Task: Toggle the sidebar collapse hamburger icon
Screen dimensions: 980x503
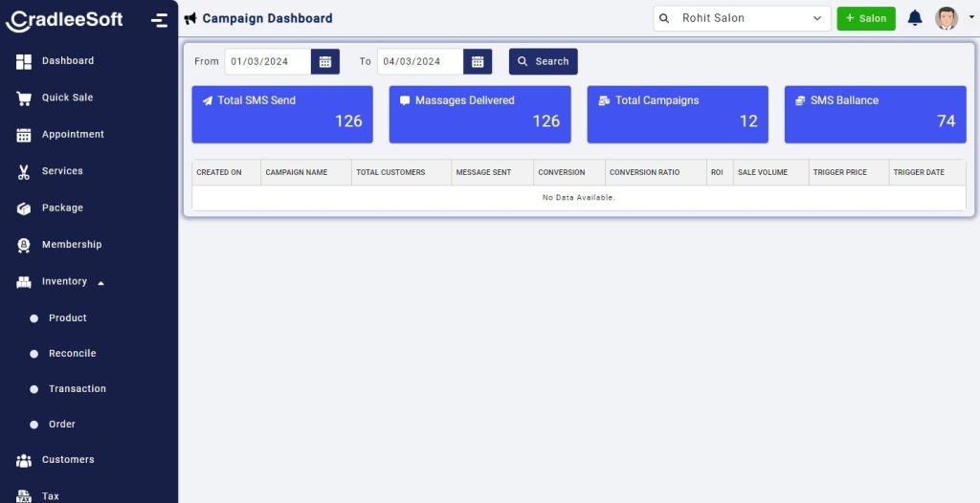Action: click(x=159, y=20)
